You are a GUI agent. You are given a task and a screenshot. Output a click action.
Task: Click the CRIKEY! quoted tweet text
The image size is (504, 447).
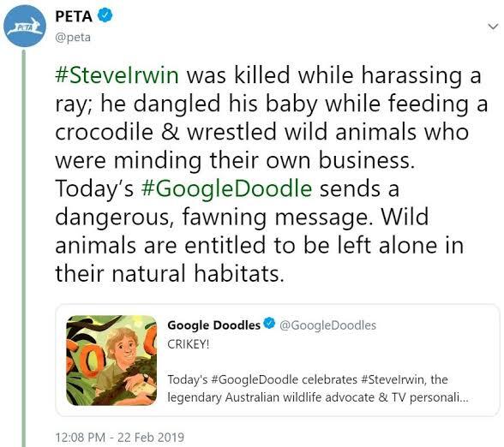(189, 344)
